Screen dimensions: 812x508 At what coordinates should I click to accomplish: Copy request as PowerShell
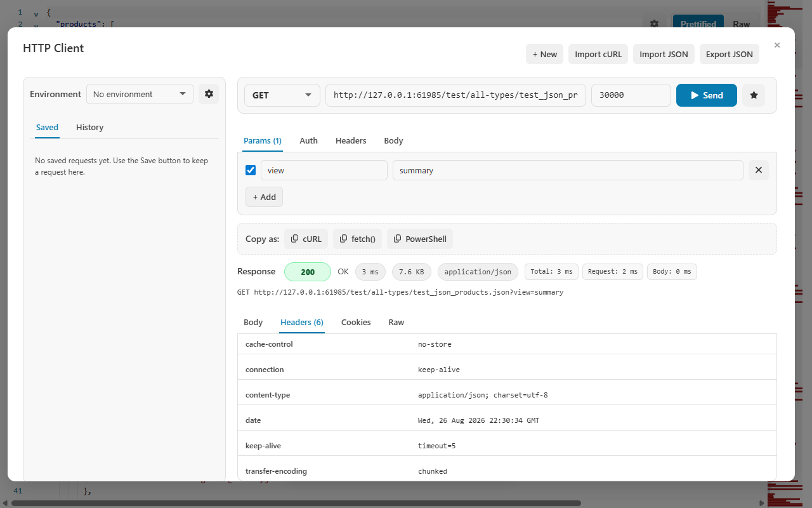pyautogui.click(x=420, y=239)
